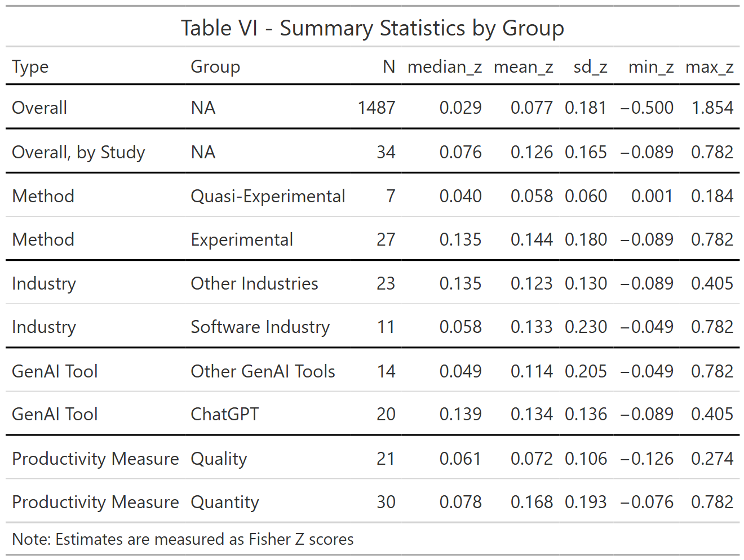Click the Experimental group cell
744x560 pixels.
[242, 240]
